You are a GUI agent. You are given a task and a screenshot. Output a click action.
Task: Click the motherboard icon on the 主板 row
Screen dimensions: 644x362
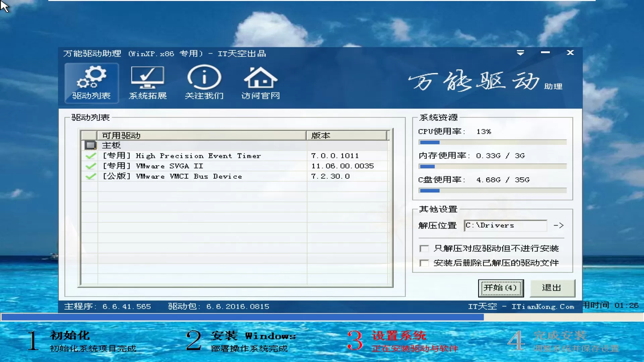pos(90,145)
